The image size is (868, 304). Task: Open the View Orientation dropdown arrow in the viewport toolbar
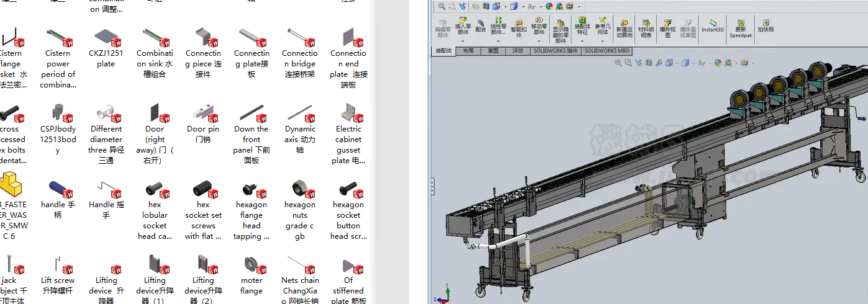tap(677, 63)
